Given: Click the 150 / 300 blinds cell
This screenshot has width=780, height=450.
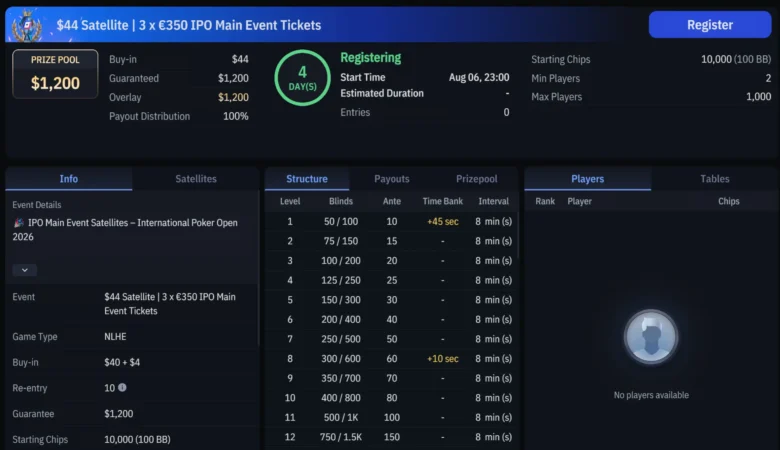Looking at the screenshot, I should (341, 300).
